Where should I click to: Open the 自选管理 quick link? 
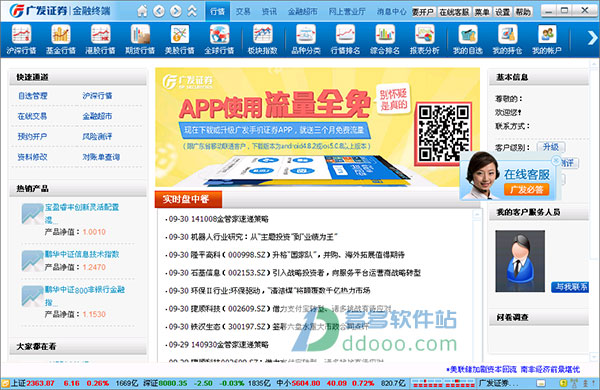click(33, 96)
